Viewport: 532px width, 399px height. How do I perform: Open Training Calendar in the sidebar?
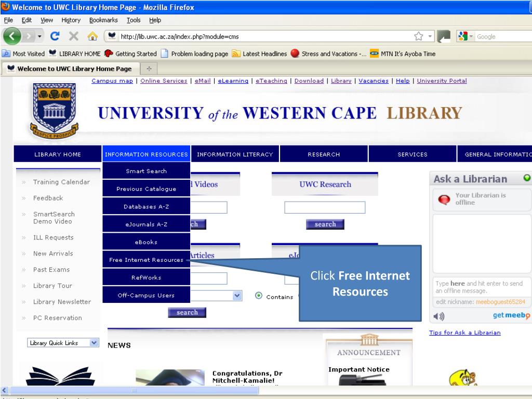[x=61, y=182]
